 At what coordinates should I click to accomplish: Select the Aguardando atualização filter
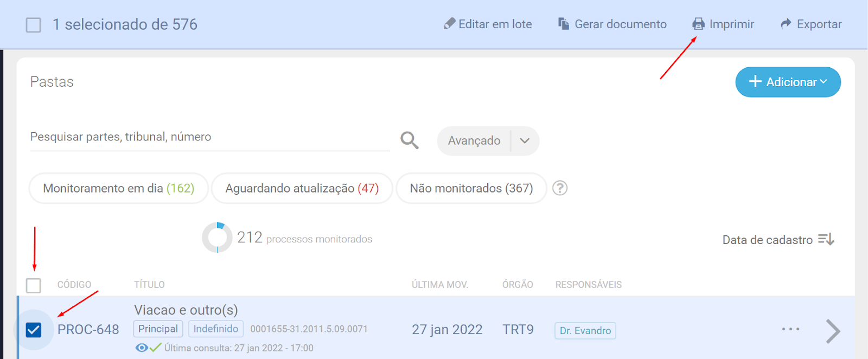[302, 188]
